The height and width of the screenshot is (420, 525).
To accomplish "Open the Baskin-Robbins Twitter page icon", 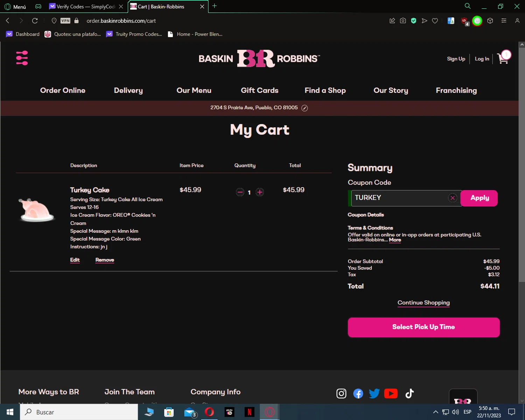I will (x=374, y=394).
